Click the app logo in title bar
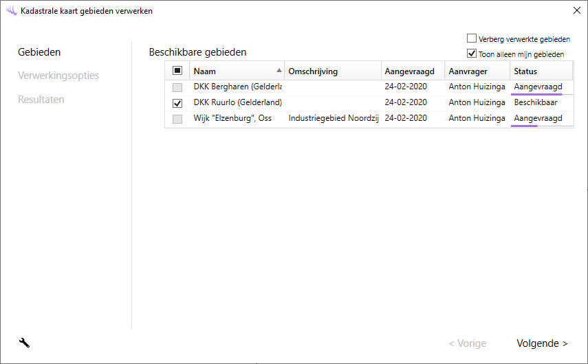This screenshot has width=588, height=364. 11,11
